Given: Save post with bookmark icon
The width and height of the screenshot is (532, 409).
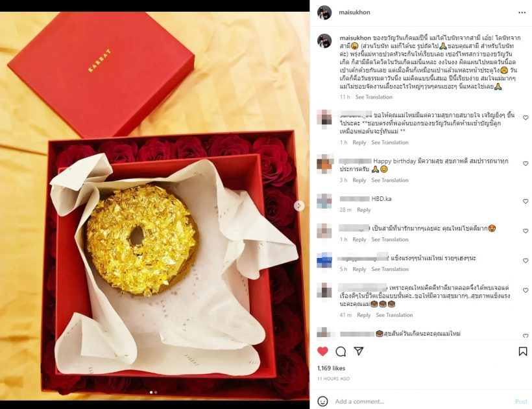Looking at the screenshot, I should coord(523,351).
